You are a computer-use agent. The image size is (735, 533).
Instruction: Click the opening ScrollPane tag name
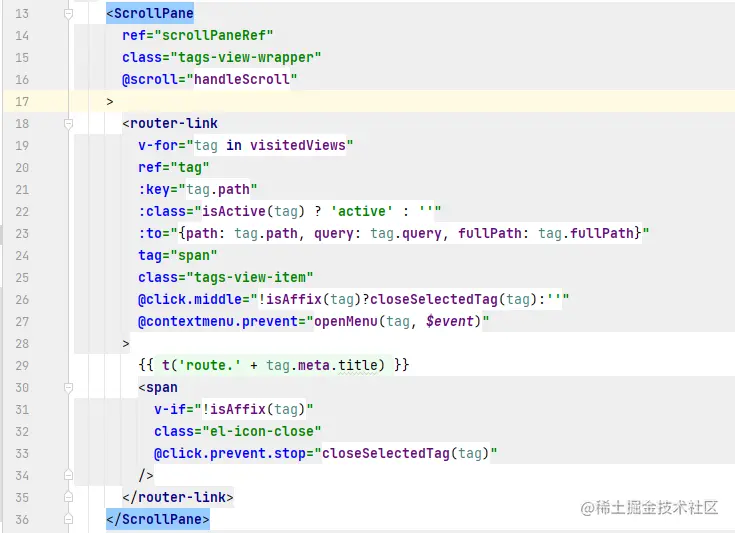point(154,14)
